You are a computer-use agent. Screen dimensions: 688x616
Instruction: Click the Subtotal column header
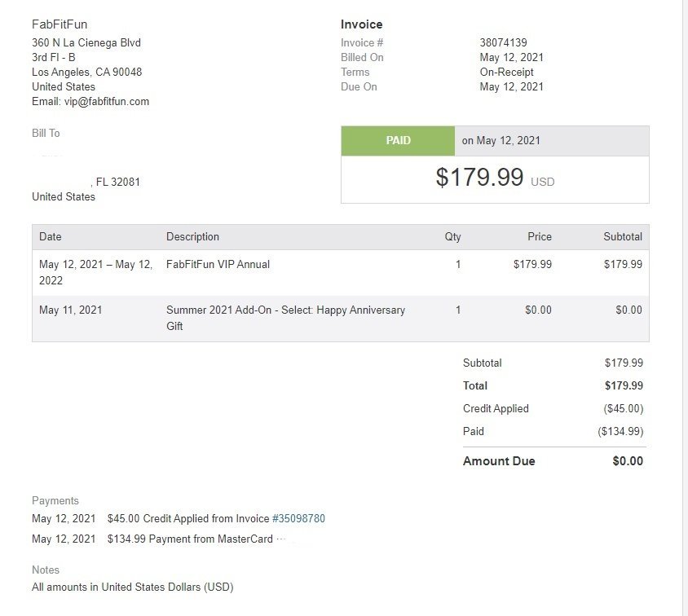tap(622, 237)
